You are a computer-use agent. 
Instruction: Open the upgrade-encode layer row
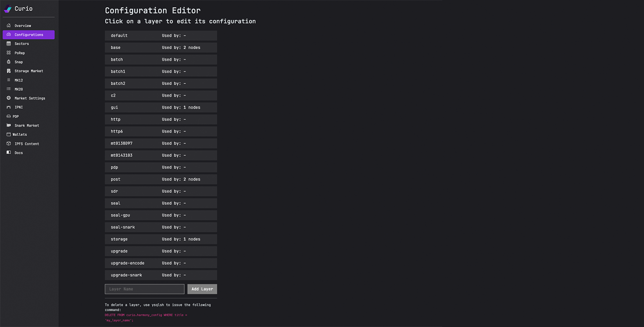[161, 263]
